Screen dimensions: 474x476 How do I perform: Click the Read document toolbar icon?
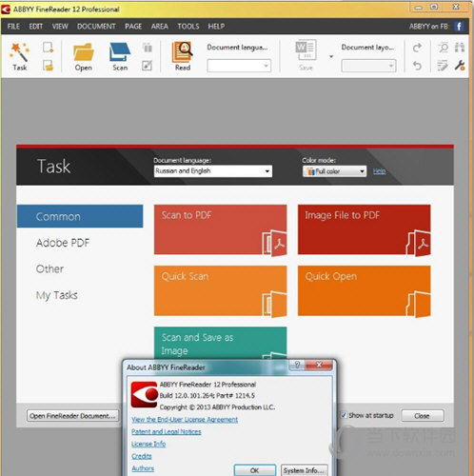pos(183,56)
